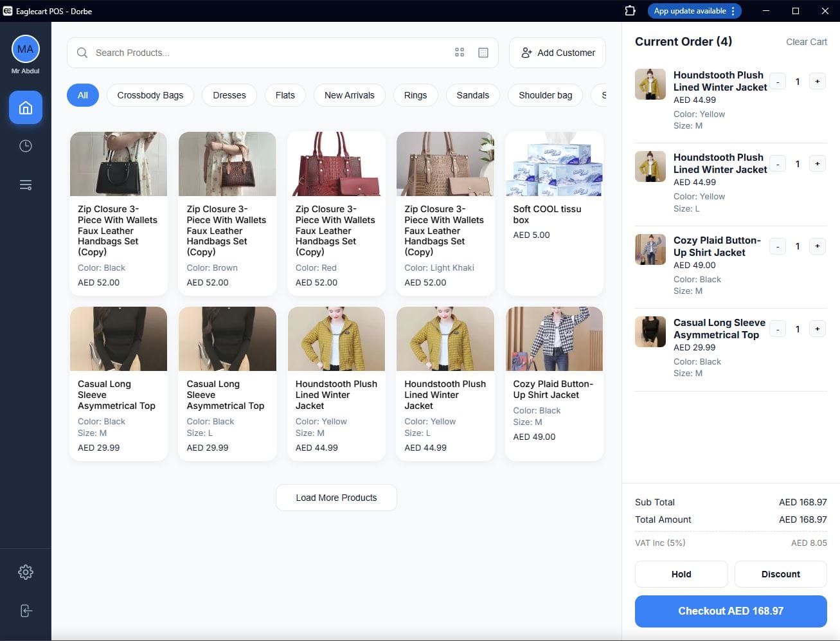Select the All category filter
Viewport: 840px width, 641px height.
83,95
